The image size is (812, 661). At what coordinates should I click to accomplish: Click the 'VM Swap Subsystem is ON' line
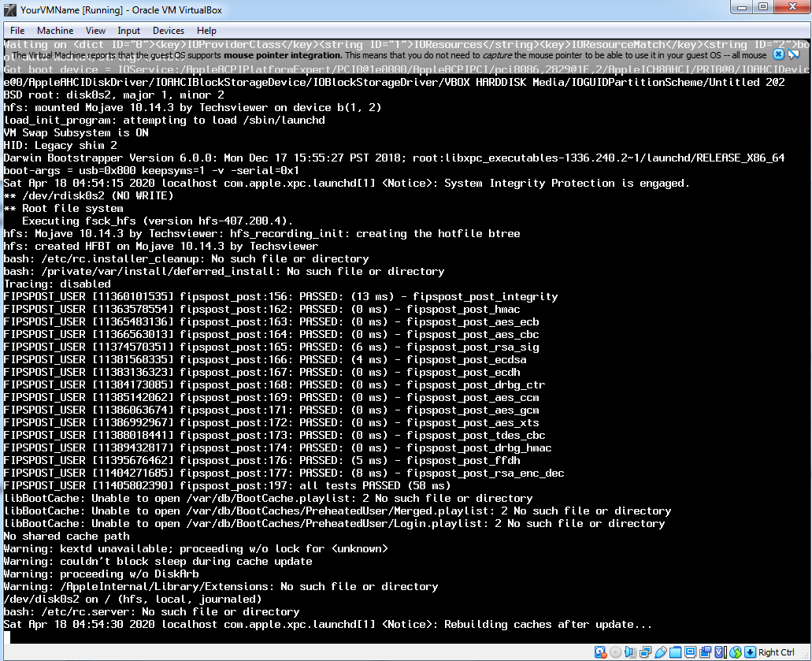[x=76, y=132]
